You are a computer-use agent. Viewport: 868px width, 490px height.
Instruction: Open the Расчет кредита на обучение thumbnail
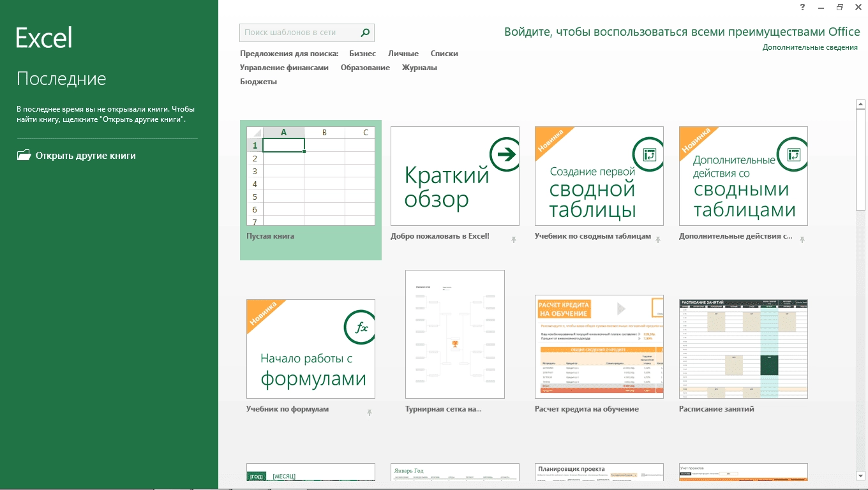599,347
